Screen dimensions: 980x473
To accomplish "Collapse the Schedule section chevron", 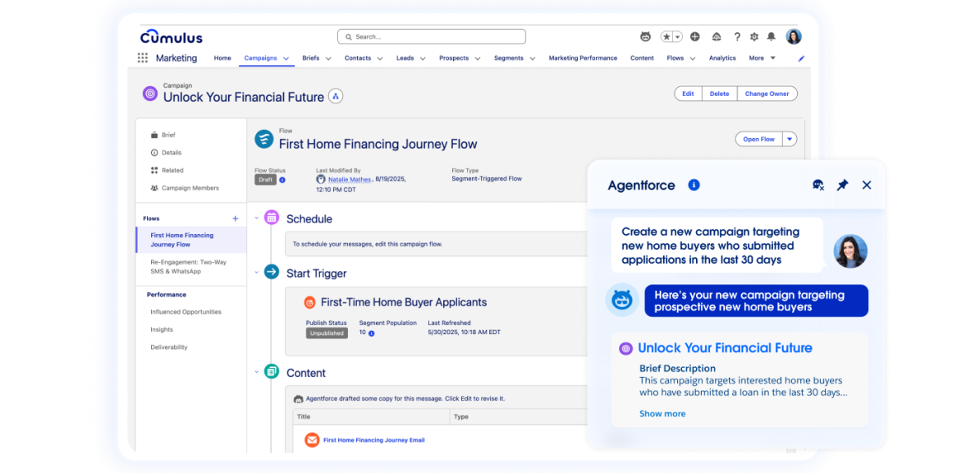I will [256, 218].
